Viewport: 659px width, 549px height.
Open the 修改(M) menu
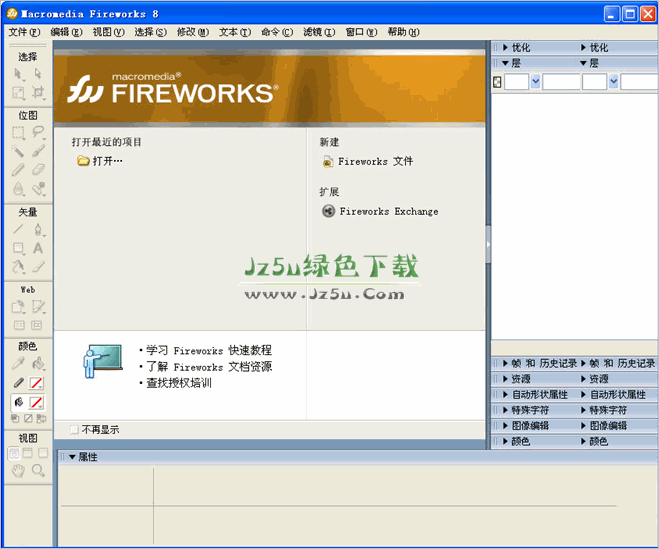192,32
